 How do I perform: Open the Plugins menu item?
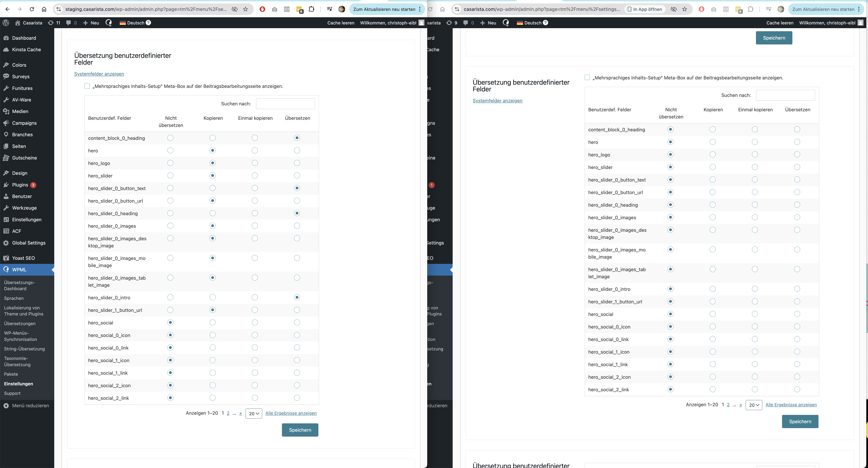pos(20,185)
